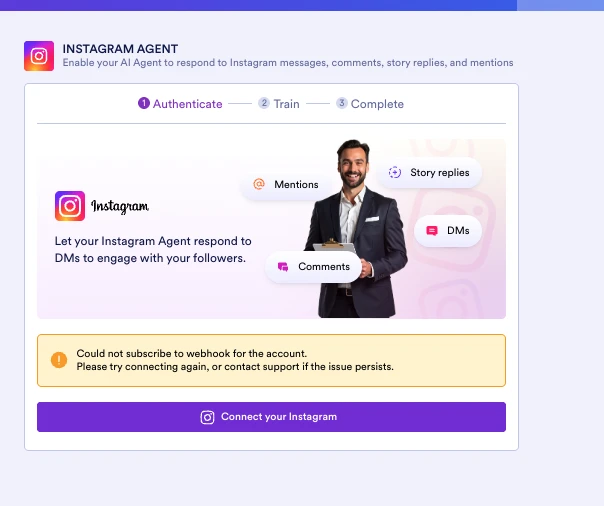Click the step 2 number circle
The image size is (604, 506).
click(264, 103)
